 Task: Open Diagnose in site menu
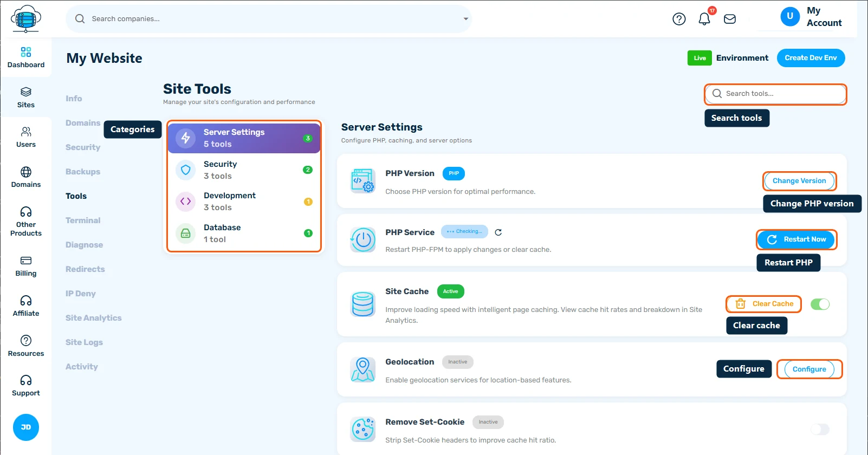[x=84, y=245]
